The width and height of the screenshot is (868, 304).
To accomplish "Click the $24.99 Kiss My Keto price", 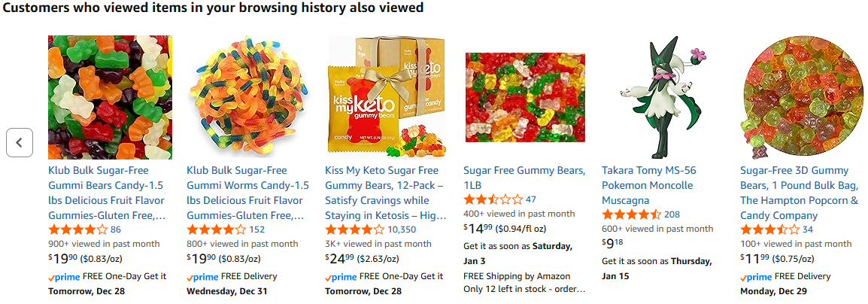I will pos(341,260).
